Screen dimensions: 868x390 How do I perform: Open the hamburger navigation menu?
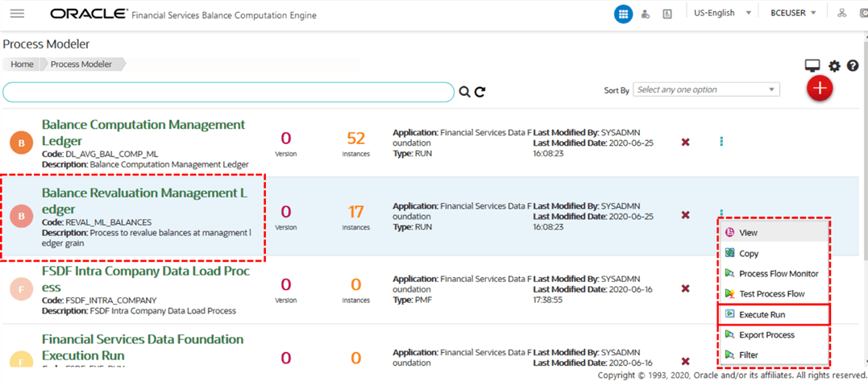point(17,14)
